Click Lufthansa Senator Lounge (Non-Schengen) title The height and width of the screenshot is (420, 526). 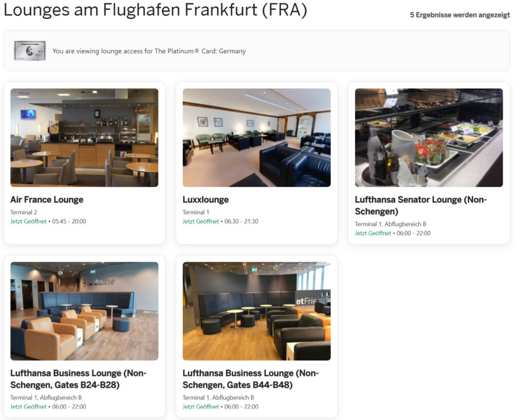421,205
